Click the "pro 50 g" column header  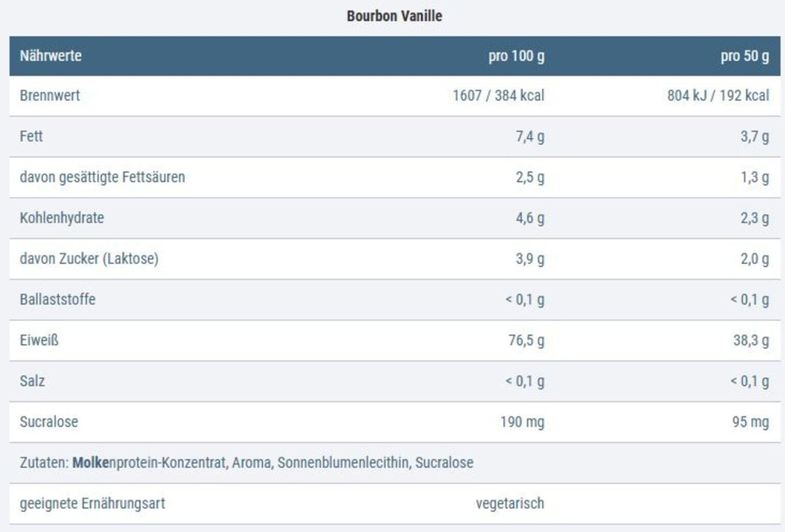[744, 56]
